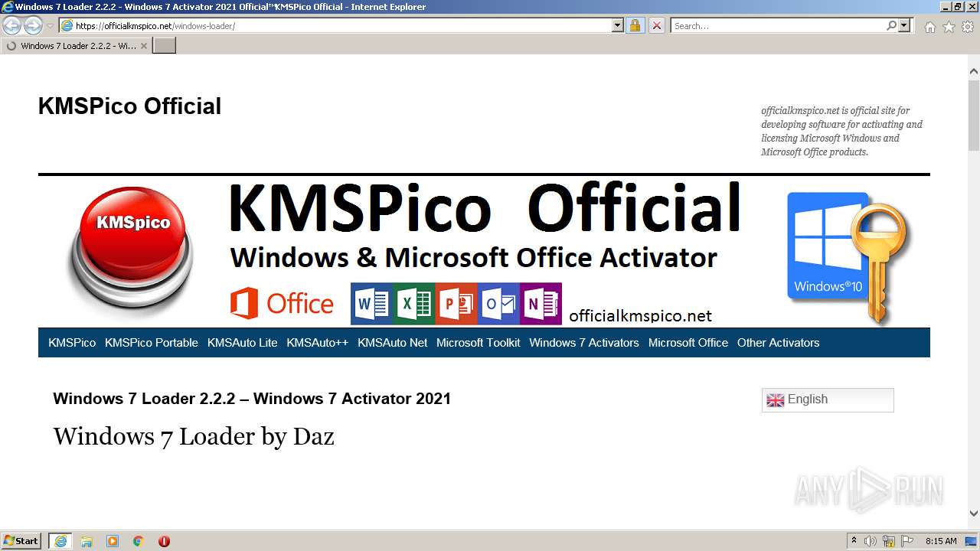Click the Office logo in banner
This screenshot has height=551, width=980.
[282, 304]
